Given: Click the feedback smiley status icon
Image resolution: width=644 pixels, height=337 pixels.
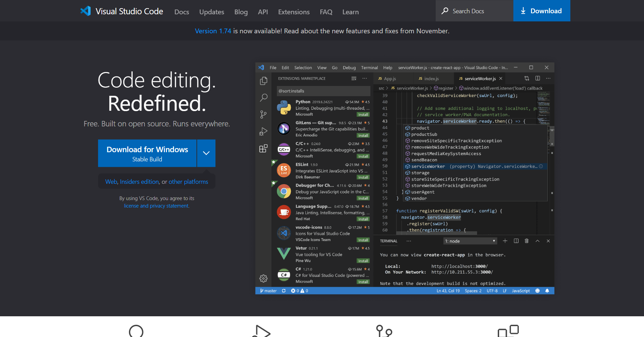Looking at the screenshot, I should [537, 291].
